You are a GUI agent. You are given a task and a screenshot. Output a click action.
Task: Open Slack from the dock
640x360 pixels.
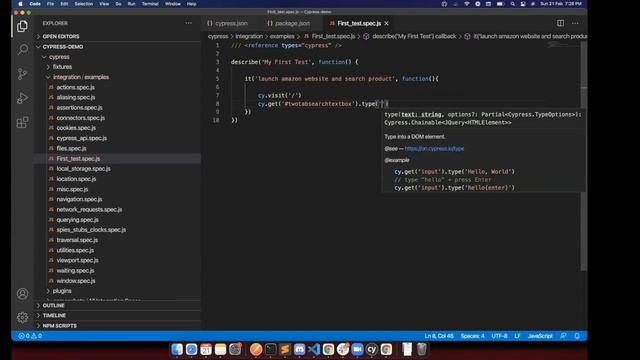click(x=343, y=349)
